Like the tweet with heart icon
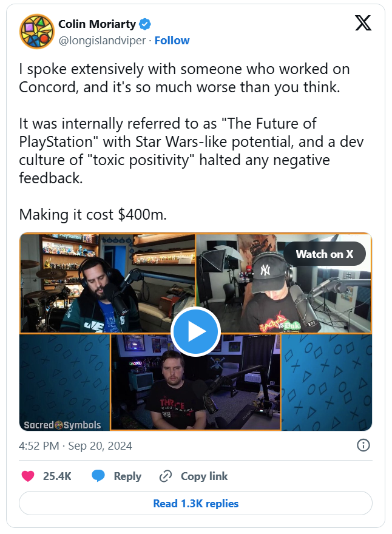The width and height of the screenshot is (392, 534). (28, 476)
